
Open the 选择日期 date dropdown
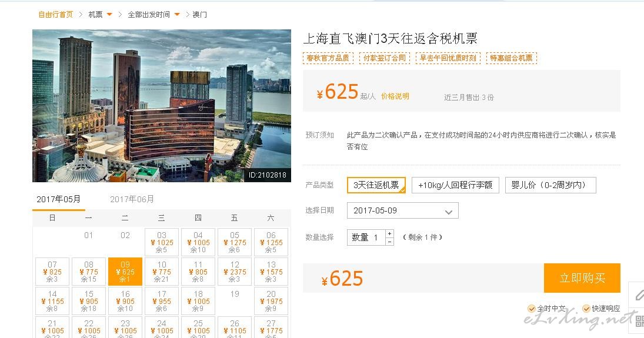point(402,210)
